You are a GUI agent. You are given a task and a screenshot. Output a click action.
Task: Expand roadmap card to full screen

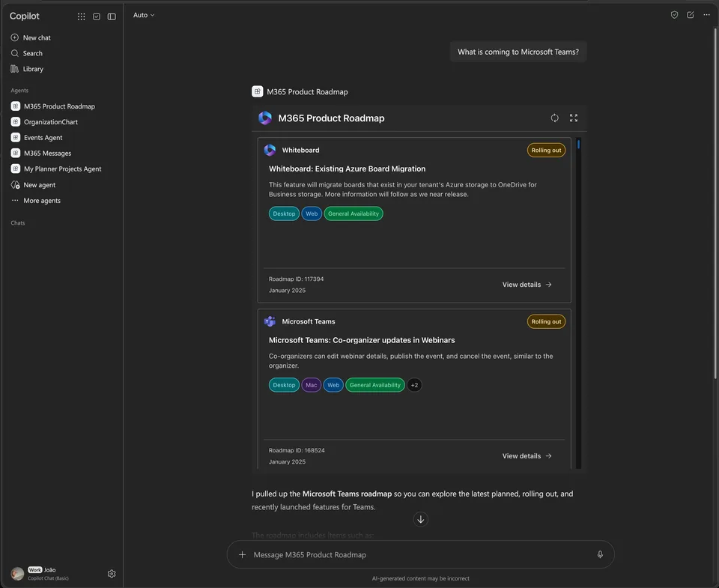tap(573, 118)
